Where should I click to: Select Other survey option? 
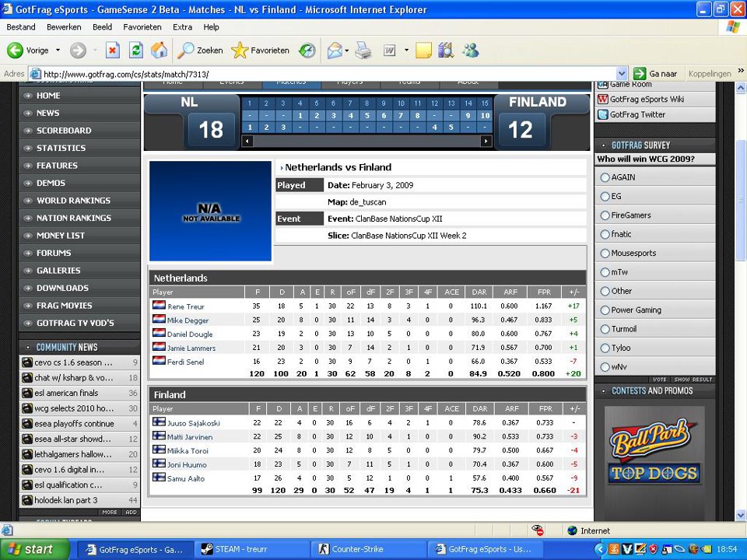(605, 291)
